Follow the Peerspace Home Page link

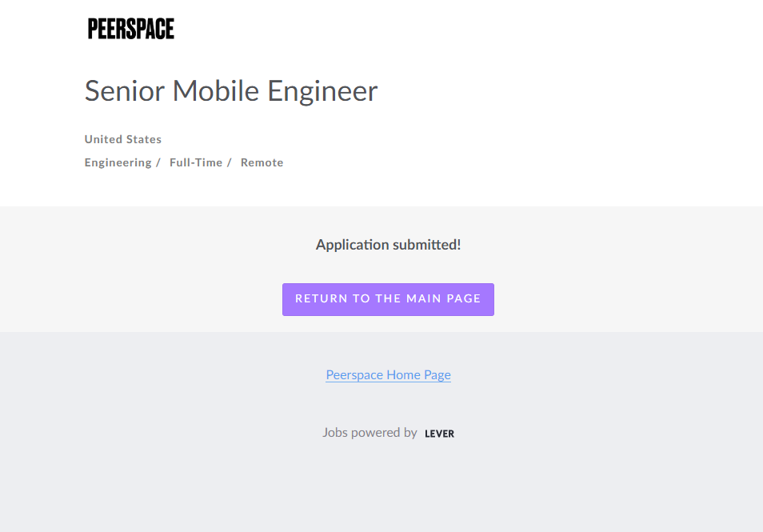[x=388, y=374]
